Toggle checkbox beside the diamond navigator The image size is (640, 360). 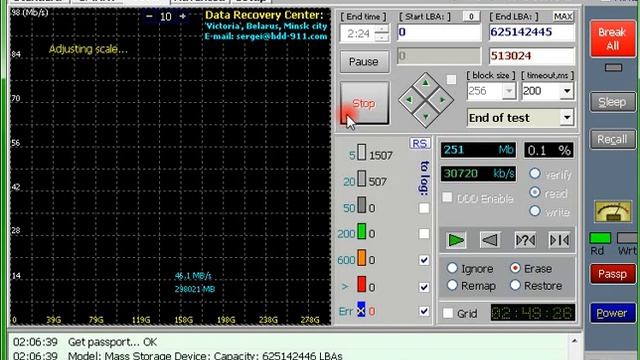point(451,79)
